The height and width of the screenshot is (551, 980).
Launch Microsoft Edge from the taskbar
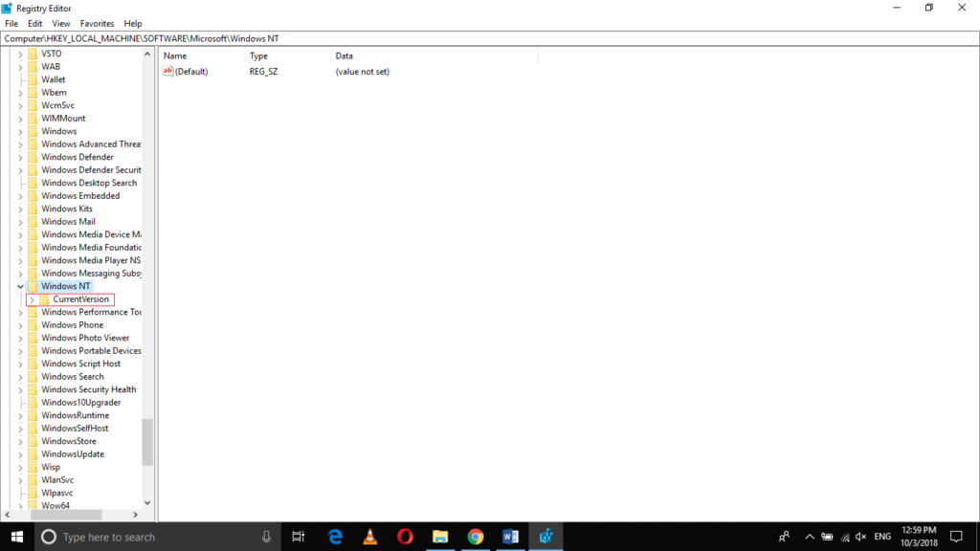coord(334,536)
